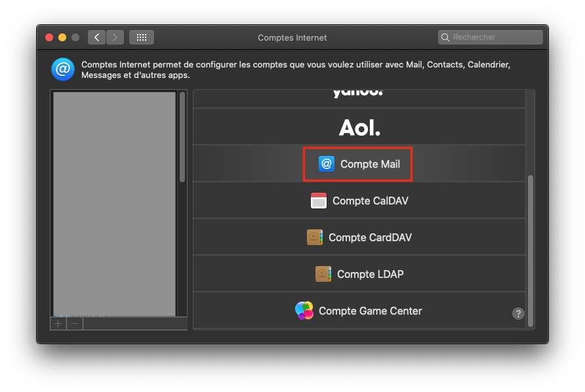585x392 pixels.
Task: Choose the Compte CalDAV label
Action: 370,201
